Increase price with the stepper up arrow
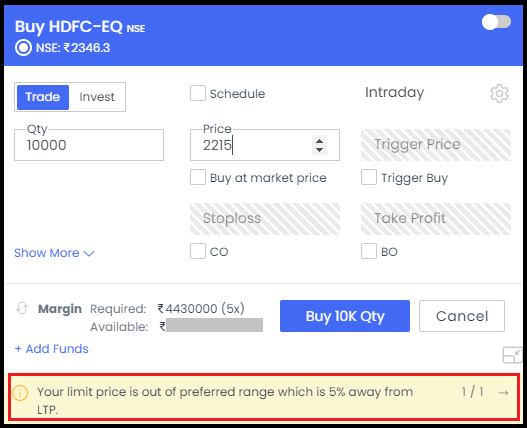The image size is (527, 428). (x=319, y=141)
